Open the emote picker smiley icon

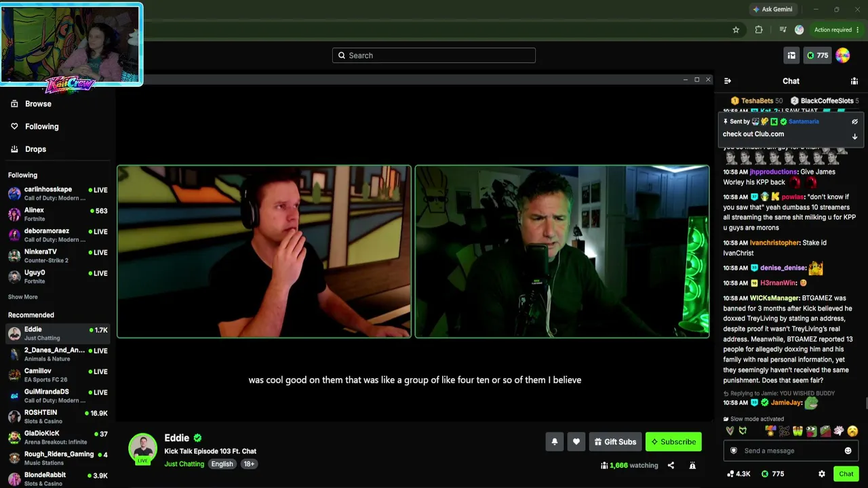[848, 451]
